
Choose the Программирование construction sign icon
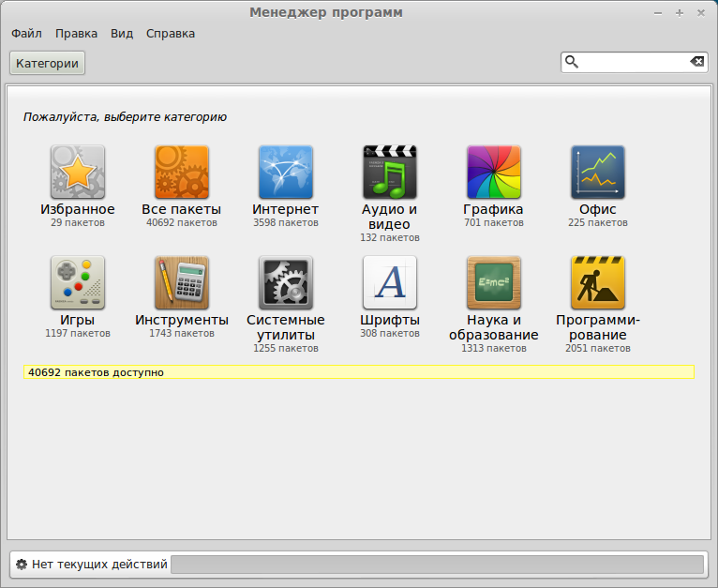[x=598, y=283]
